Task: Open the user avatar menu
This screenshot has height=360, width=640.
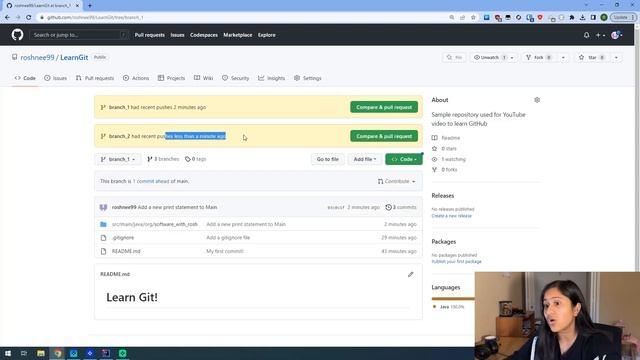Action: coord(616,35)
